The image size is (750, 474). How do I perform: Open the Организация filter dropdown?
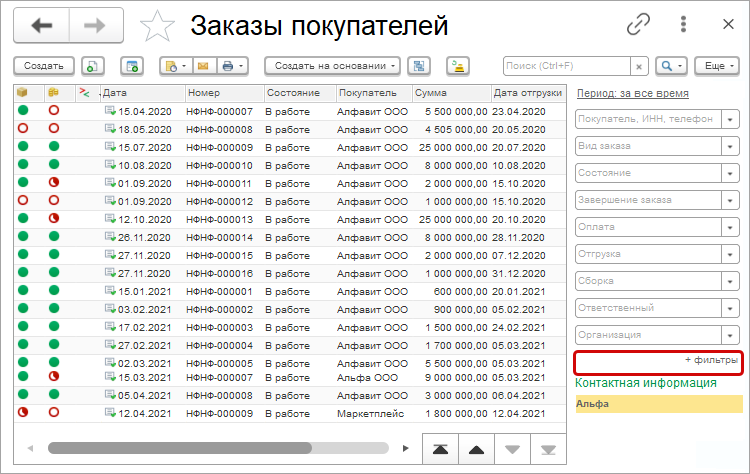point(730,335)
